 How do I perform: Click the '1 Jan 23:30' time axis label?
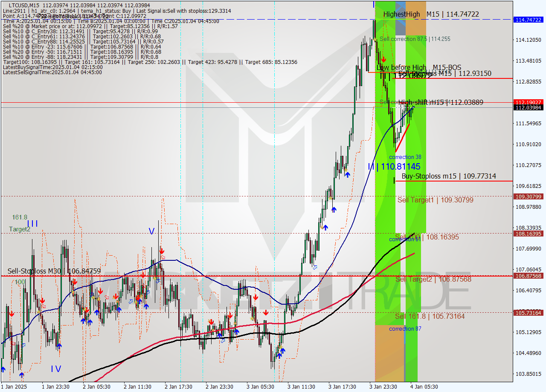tap(55, 387)
